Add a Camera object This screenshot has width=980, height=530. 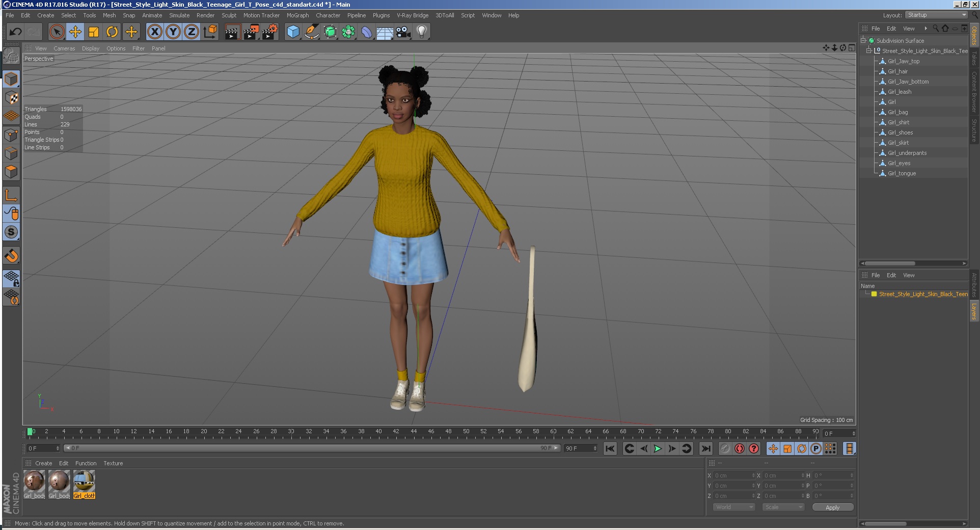(403, 32)
